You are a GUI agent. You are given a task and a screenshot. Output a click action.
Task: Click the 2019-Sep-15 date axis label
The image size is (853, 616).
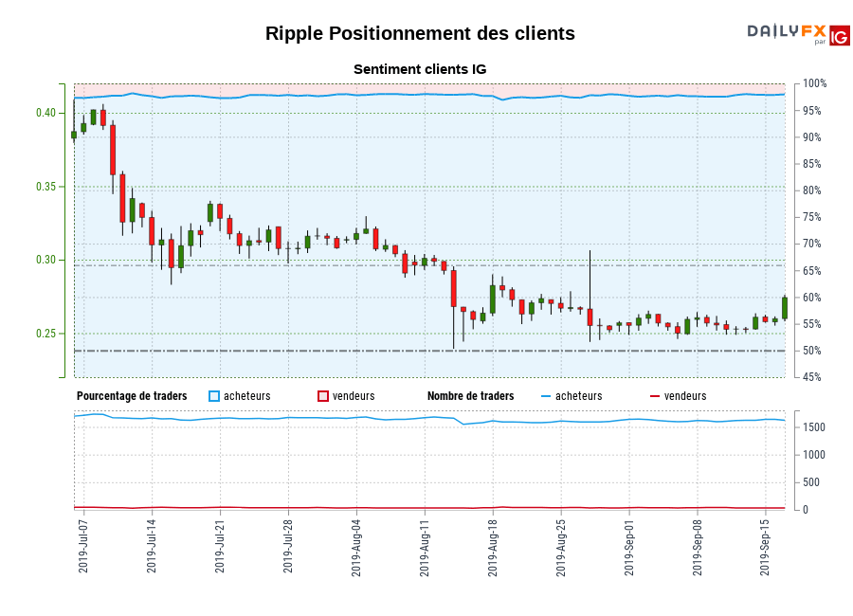pyautogui.click(x=766, y=548)
